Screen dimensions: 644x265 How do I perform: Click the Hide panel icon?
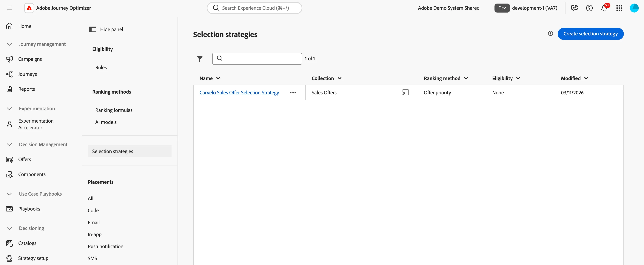[x=93, y=29]
